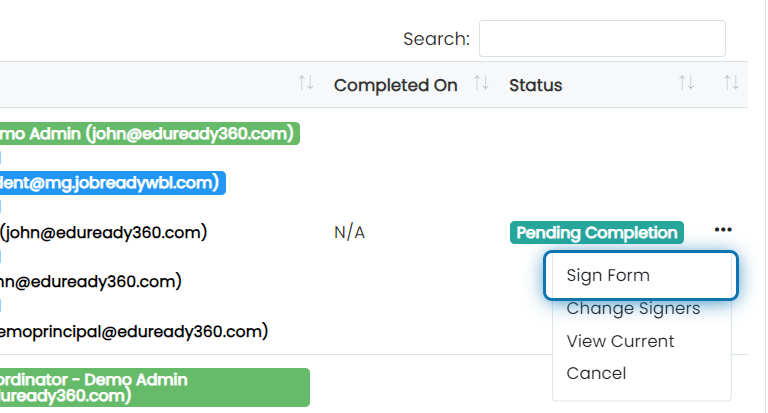Image resolution: width=768 pixels, height=413 pixels.
Task: Click the Status column header
Action: [x=535, y=85]
